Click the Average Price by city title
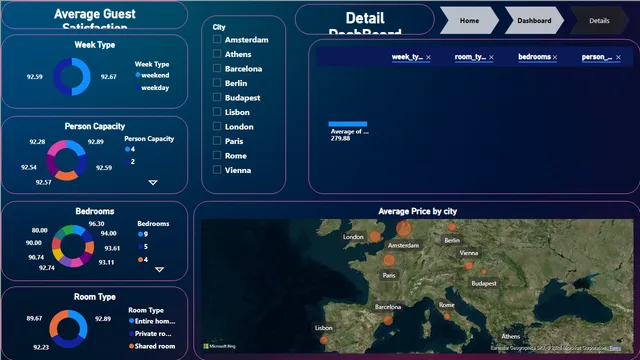640x360 pixels. tap(418, 211)
